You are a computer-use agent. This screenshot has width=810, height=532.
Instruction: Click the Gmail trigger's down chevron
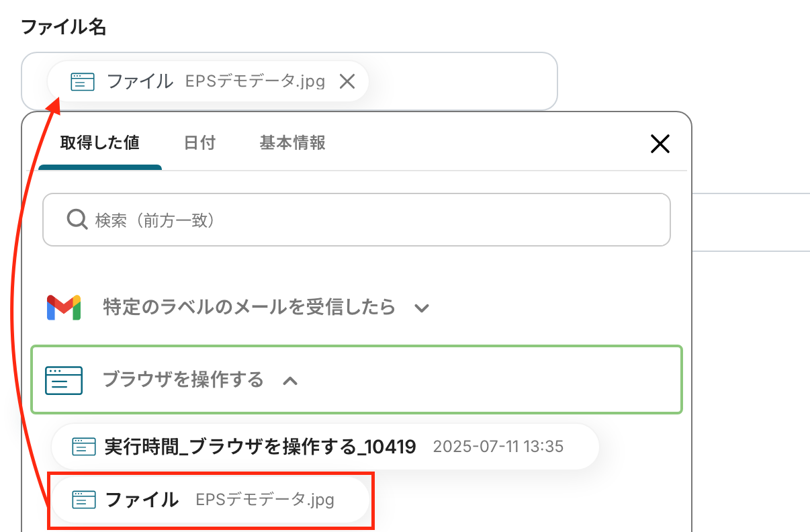[421, 308]
